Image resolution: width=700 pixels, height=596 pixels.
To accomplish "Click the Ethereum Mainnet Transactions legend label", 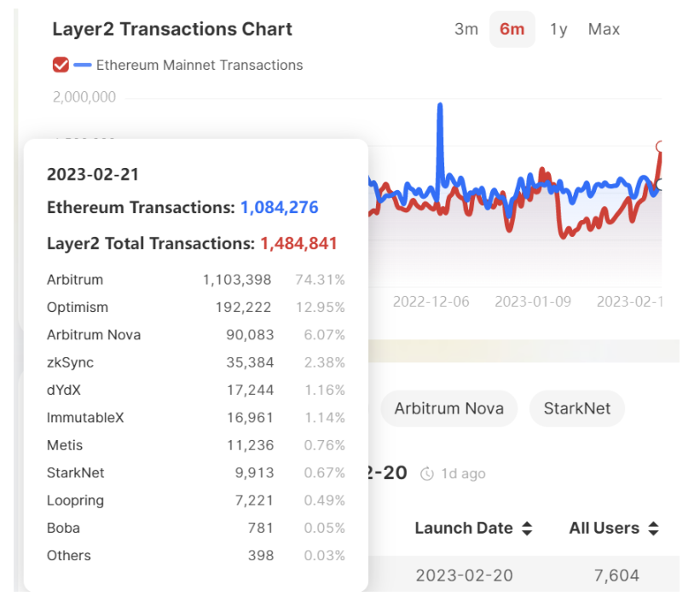I will pos(200,65).
